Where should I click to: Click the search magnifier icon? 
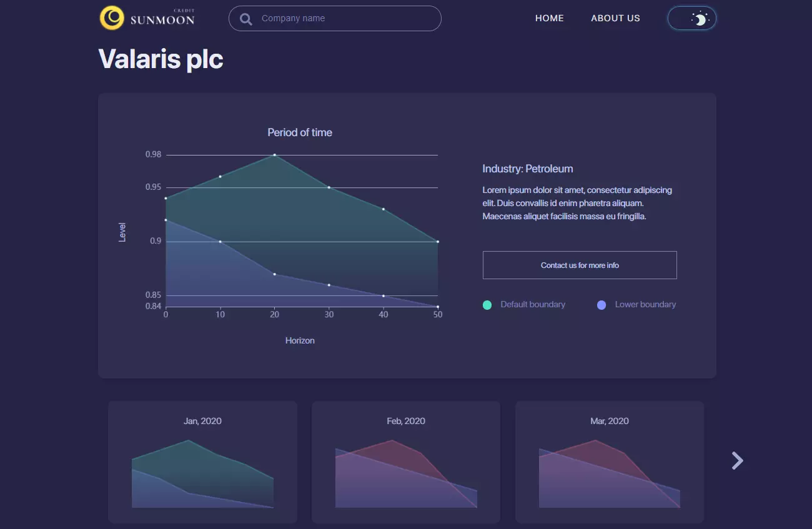click(246, 19)
